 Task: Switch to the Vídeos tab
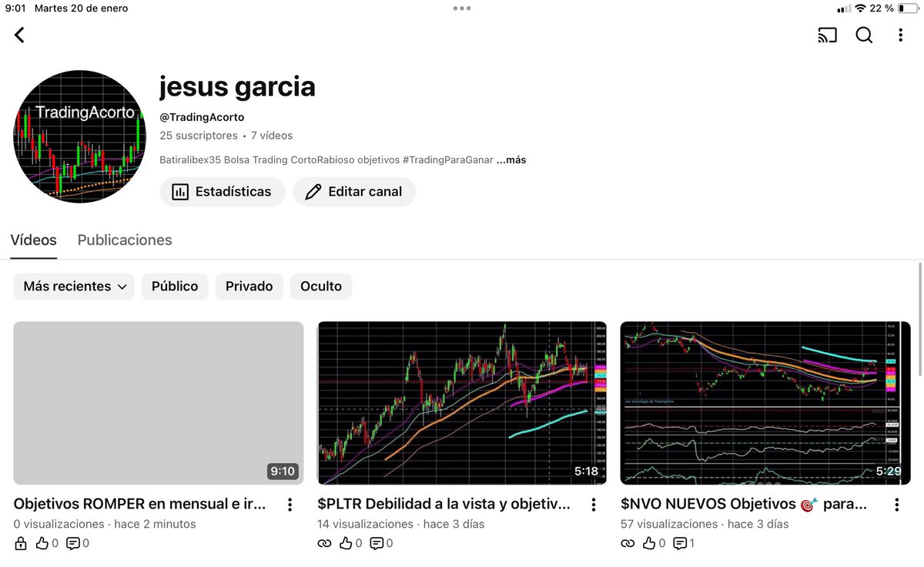[33, 240]
